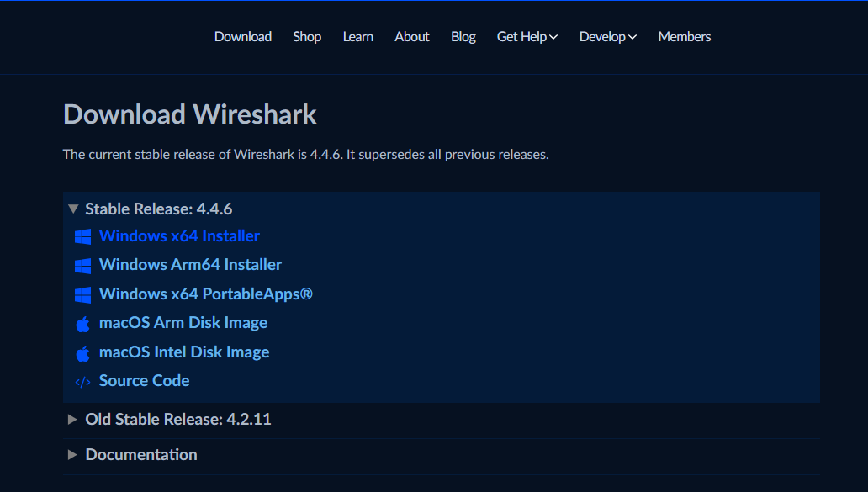Open the Shop nav item
Screen dimensions: 868x492
(307, 36)
